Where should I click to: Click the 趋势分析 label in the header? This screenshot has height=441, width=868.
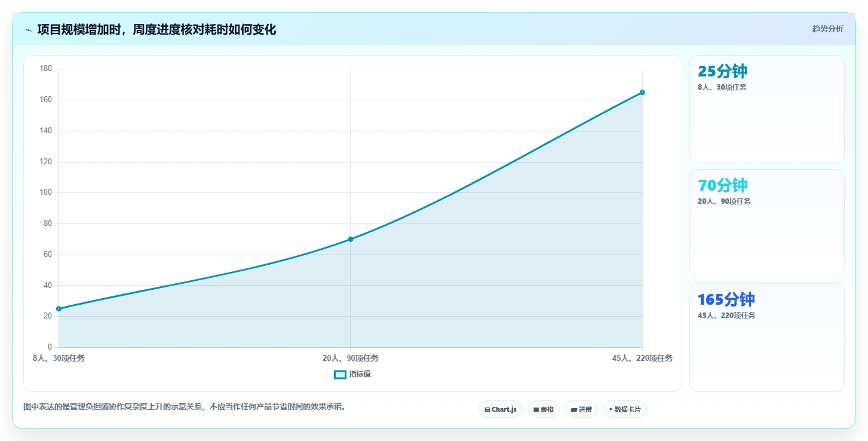point(827,29)
